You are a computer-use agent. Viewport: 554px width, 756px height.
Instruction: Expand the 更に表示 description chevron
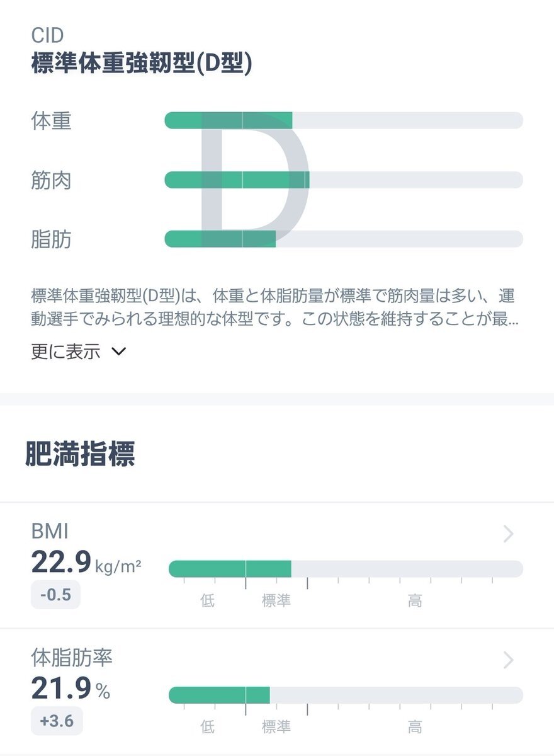coord(118,352)
